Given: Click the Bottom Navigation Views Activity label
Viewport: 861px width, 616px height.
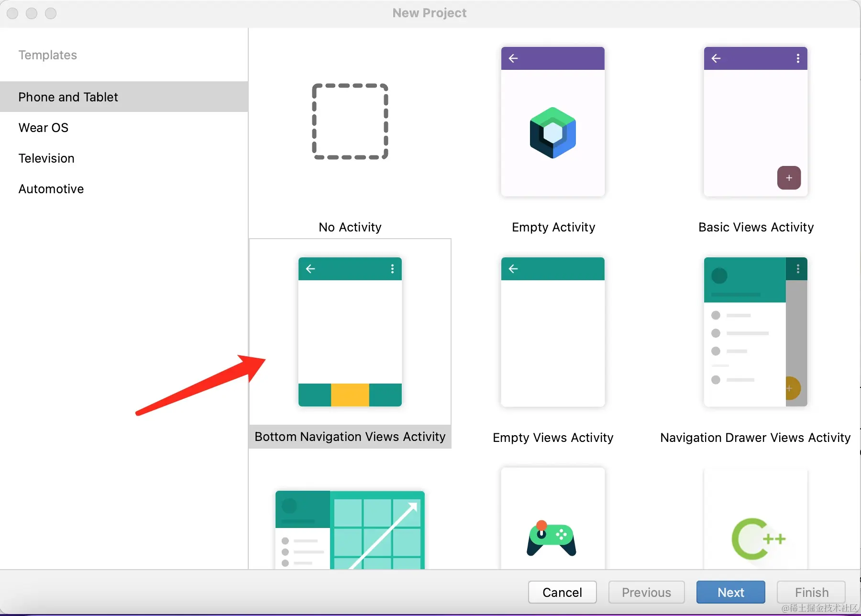Looking at the screenshot, I should pos(350,437).
